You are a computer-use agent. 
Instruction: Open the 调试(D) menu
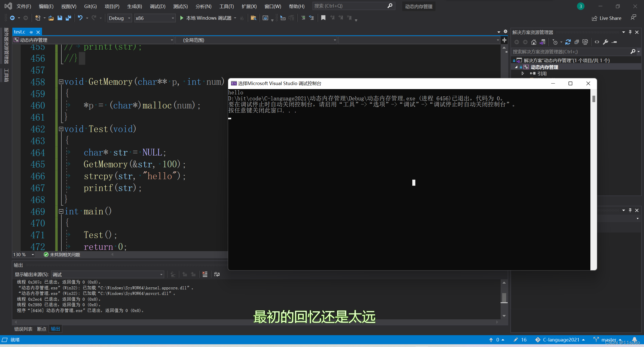[x=157, y=6]
